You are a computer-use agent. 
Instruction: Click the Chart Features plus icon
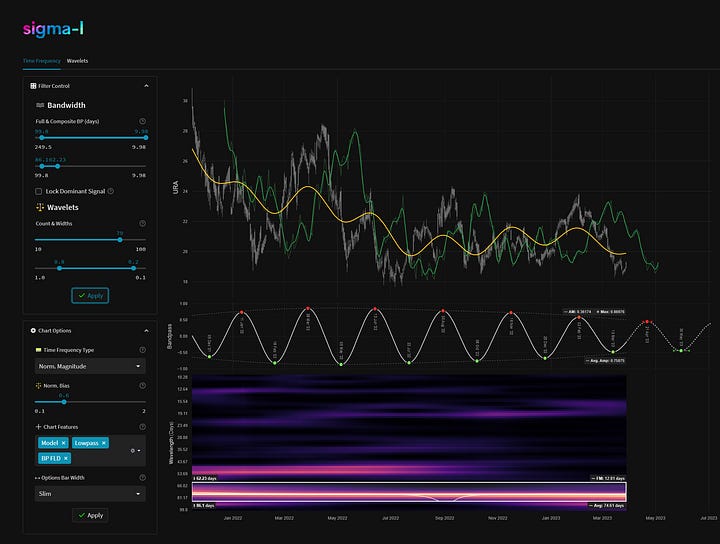point(39,427)
